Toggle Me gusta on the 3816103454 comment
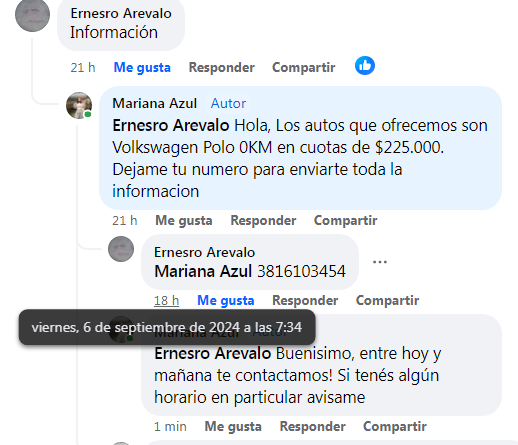 [226, 301]
